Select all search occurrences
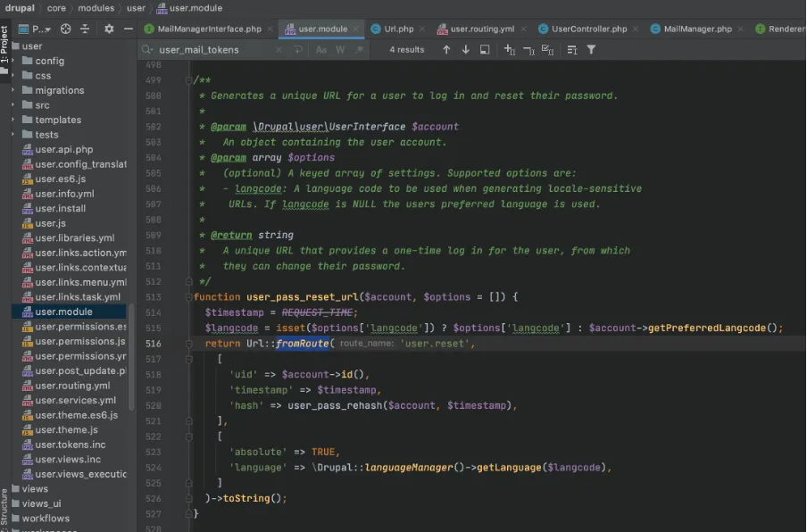 coord(547,50)
